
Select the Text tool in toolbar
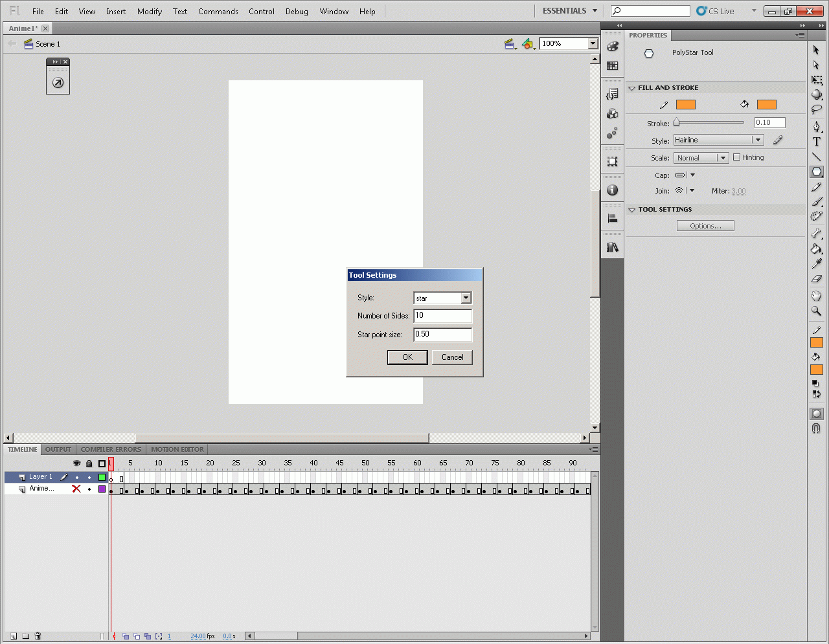pyautogui.click(x=816, y=142)
